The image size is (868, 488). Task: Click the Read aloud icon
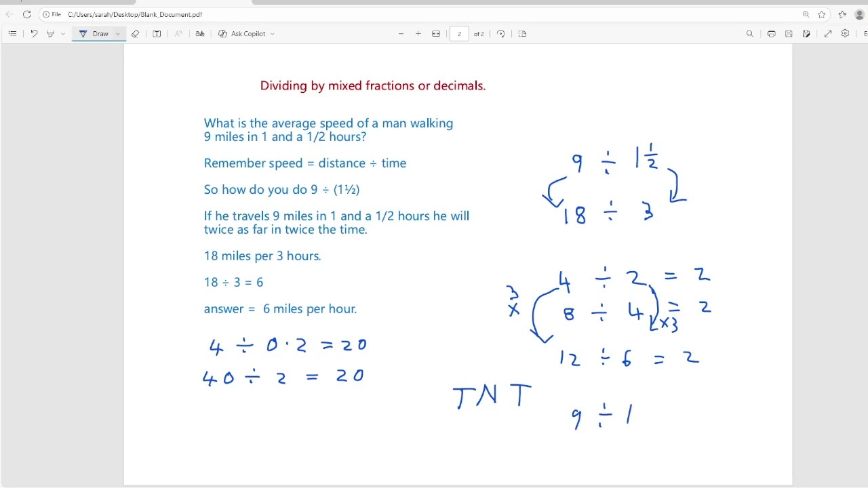178,33
